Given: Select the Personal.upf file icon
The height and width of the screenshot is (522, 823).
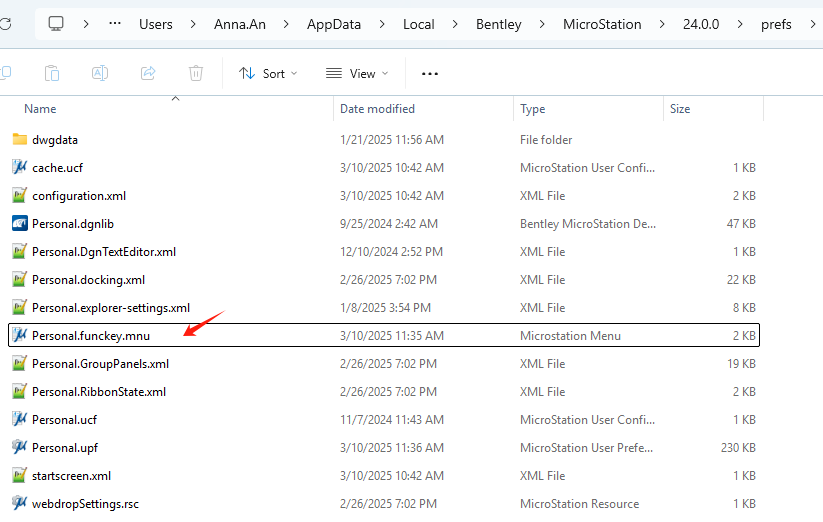Looking at the screenshot, I should click(x=19, y=448).
